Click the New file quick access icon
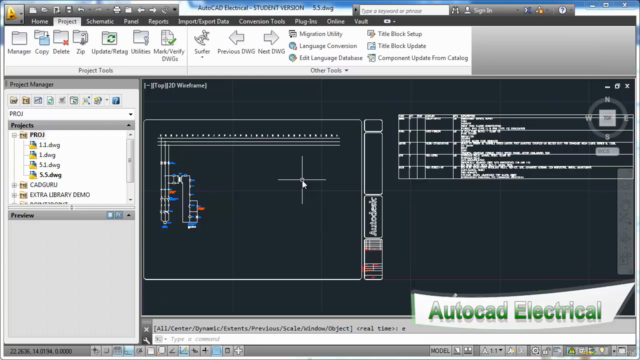Image resolution: width=640 pixels, height=360 pixels. 33,10
